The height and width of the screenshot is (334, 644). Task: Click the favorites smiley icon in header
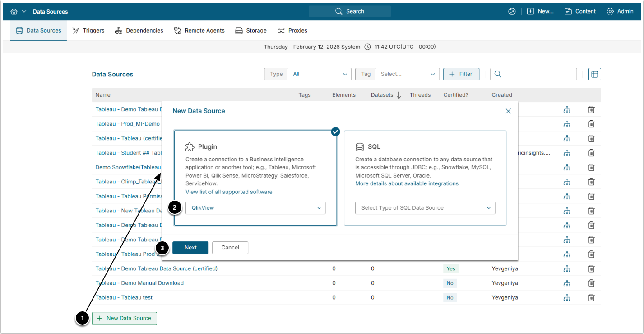pos(511,11)
